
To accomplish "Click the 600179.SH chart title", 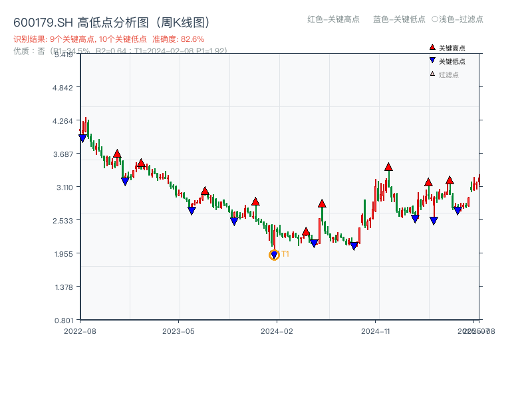I will tap(112, 22).
